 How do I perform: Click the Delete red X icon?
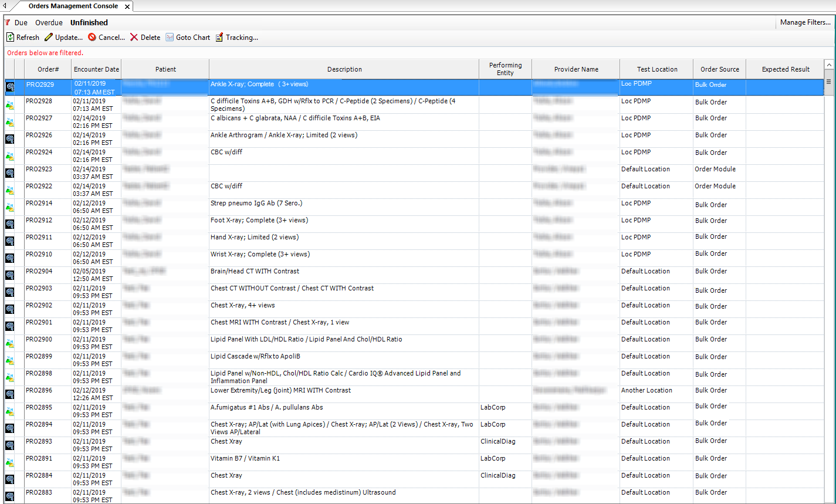coord(134,38)
